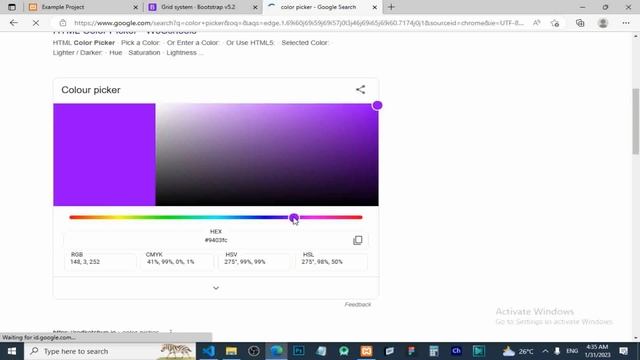640x360 pixels.
Task: Switch to the Example Project tab
Action: [x=84, y=7]
